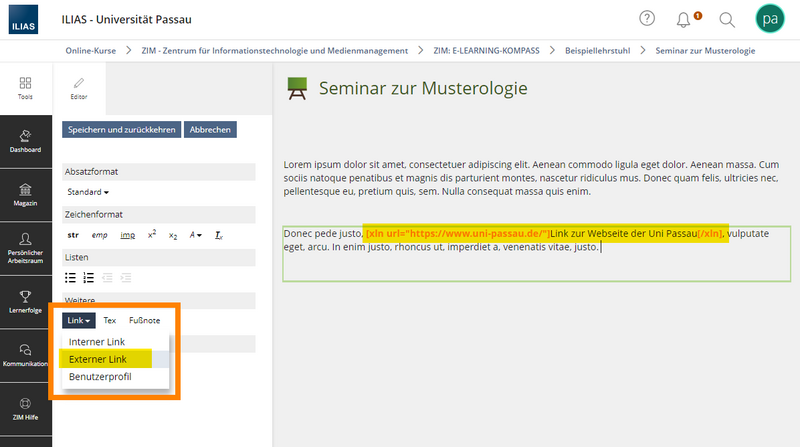Apply emphasis 'emp' character format

(x=99, y=235)
